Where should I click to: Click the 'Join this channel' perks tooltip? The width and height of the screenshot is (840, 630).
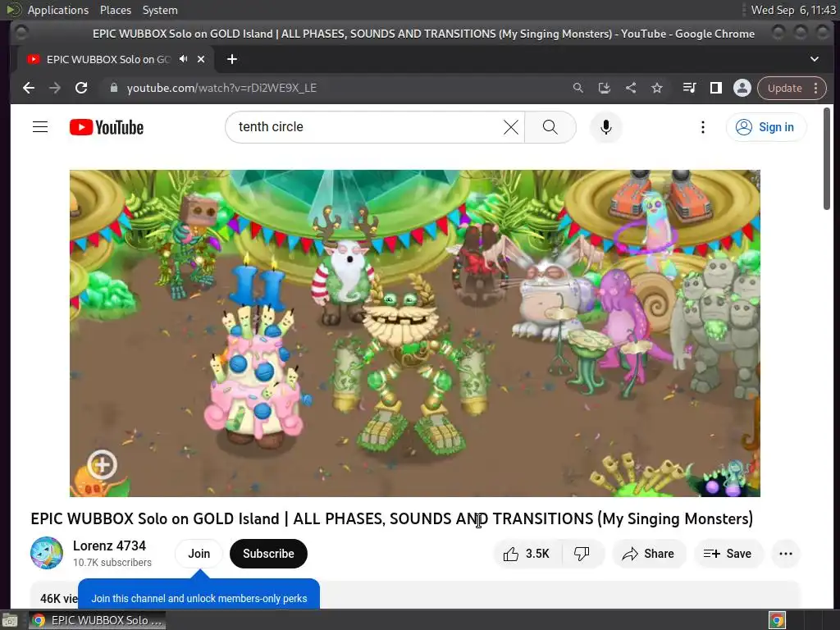click(x=199, y=595)
